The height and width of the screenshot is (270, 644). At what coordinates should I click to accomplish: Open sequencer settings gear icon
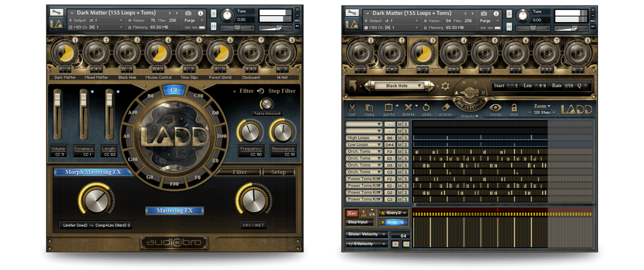coord(445,86)
